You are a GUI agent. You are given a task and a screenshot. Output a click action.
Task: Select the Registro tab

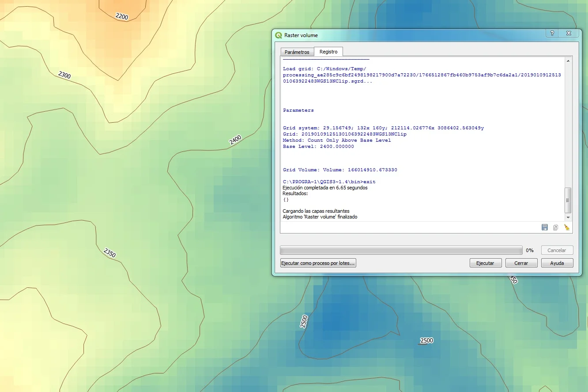coord(328,52)
